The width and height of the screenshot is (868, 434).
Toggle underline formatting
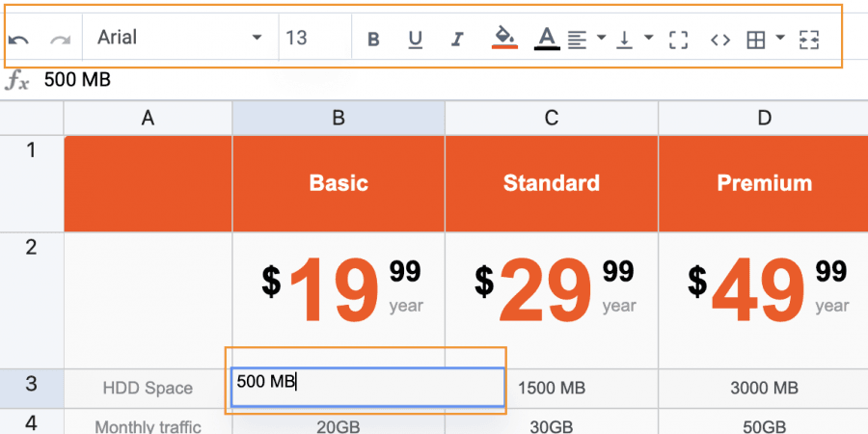(416, 40)
